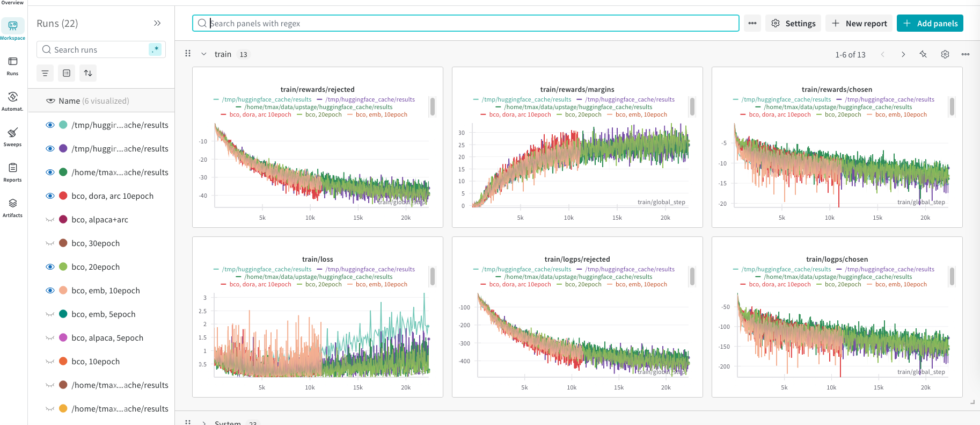
Task: Select the Workspace tab in left navigation
Action: [x=13, y=30]
